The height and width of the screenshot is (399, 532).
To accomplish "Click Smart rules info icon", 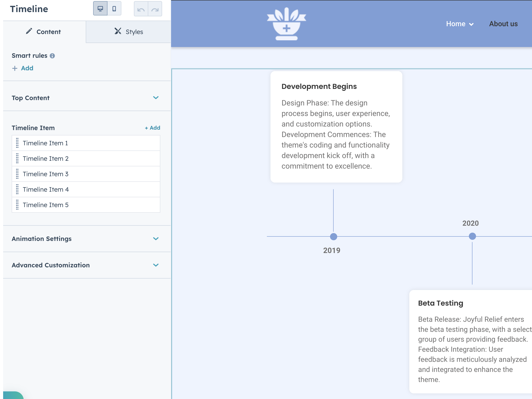I will click(52, 56).
